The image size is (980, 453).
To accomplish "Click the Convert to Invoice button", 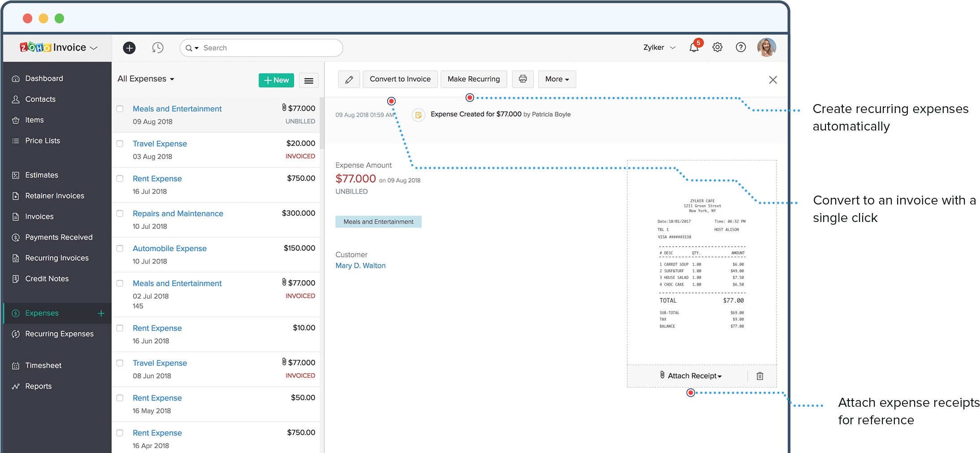I will tap(400, 79).
